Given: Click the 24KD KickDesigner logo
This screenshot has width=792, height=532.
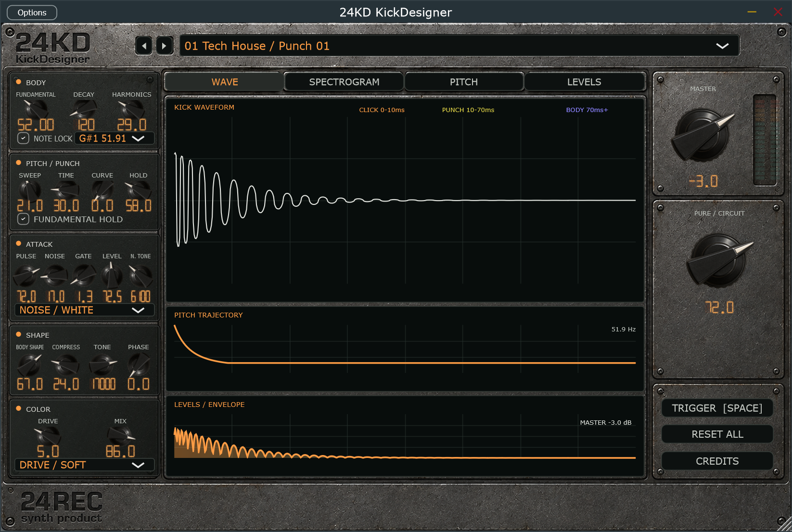Looking at the screenshot, I should [x=53, y=48].
